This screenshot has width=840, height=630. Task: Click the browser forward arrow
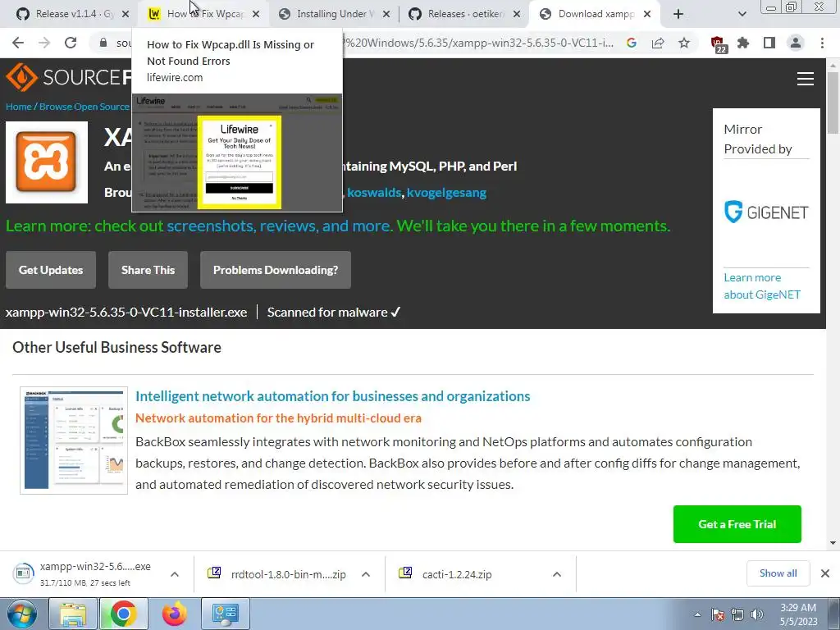point(44,43)
